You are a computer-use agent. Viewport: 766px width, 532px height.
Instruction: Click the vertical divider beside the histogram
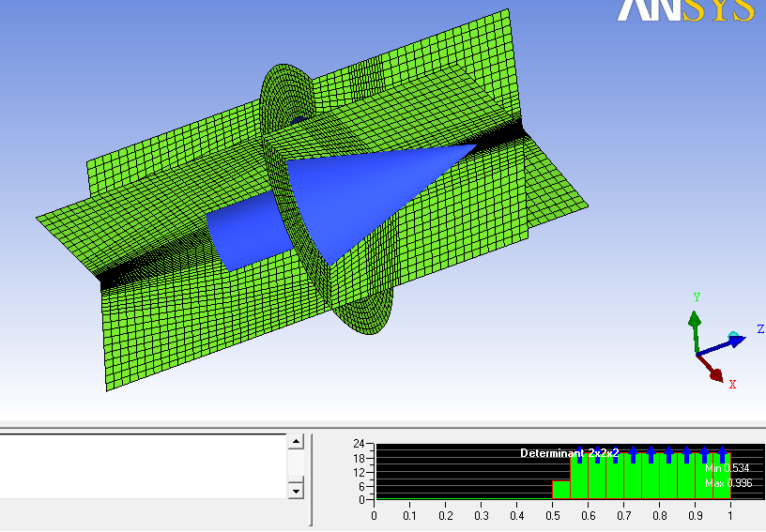311,480
